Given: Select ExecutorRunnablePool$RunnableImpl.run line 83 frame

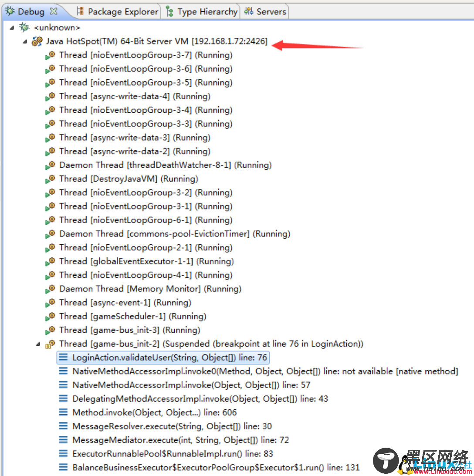Looking at the screenshot, I should point(173,454).
